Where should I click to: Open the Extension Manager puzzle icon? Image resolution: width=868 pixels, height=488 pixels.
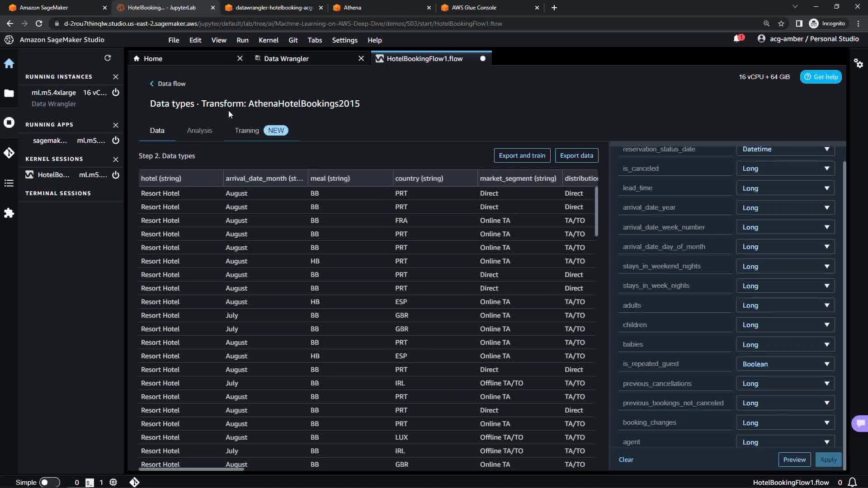tap(9, 213)
